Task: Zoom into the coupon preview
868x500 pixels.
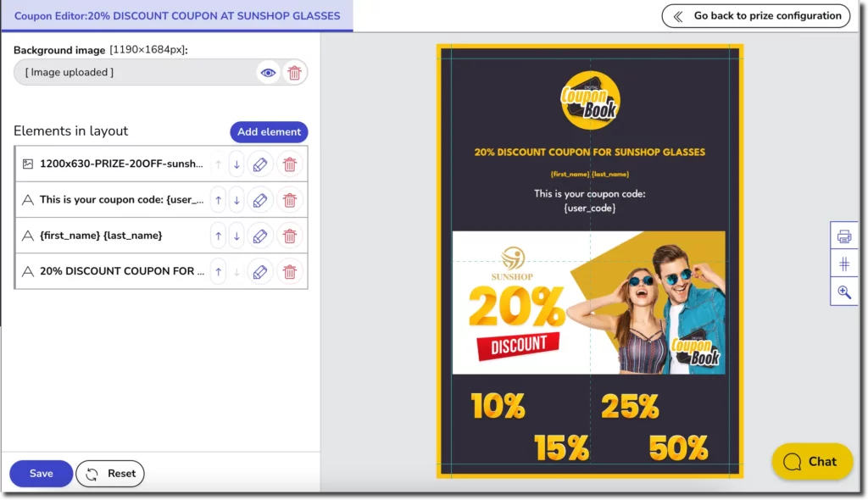Action: (x=843, y=292)
